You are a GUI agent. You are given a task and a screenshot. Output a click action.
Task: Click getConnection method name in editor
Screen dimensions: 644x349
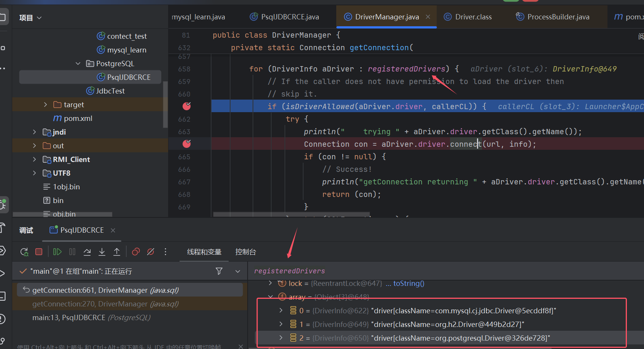pyautogui.click(x=379, y=48)
